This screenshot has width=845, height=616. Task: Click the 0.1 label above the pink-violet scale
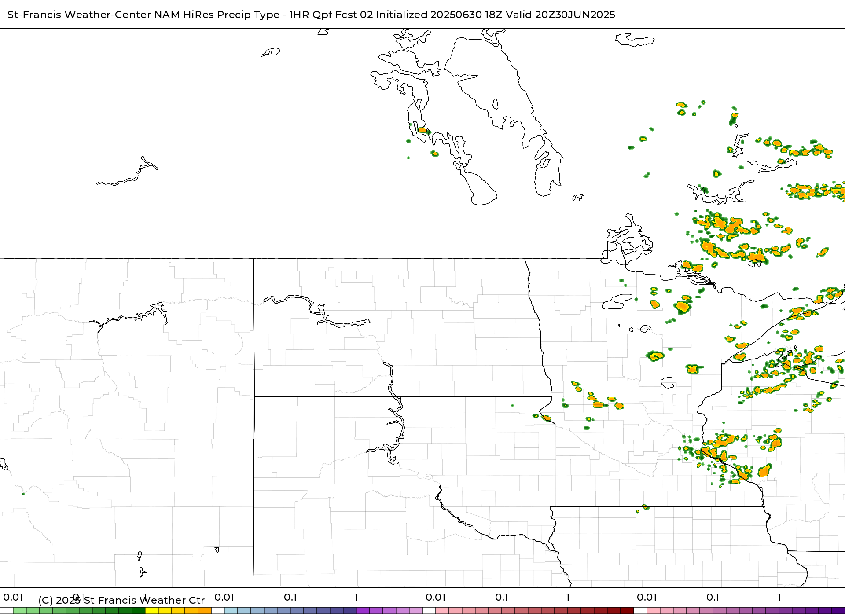[713, 597]
